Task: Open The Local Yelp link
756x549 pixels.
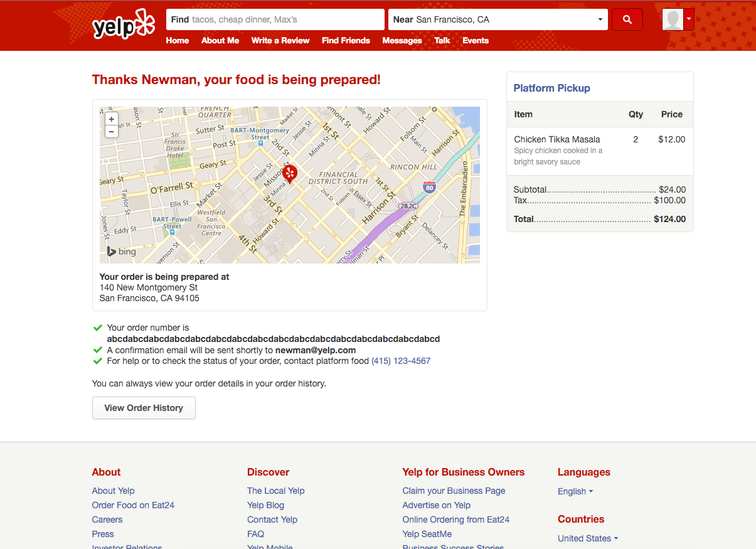Action: coord(276,491)
